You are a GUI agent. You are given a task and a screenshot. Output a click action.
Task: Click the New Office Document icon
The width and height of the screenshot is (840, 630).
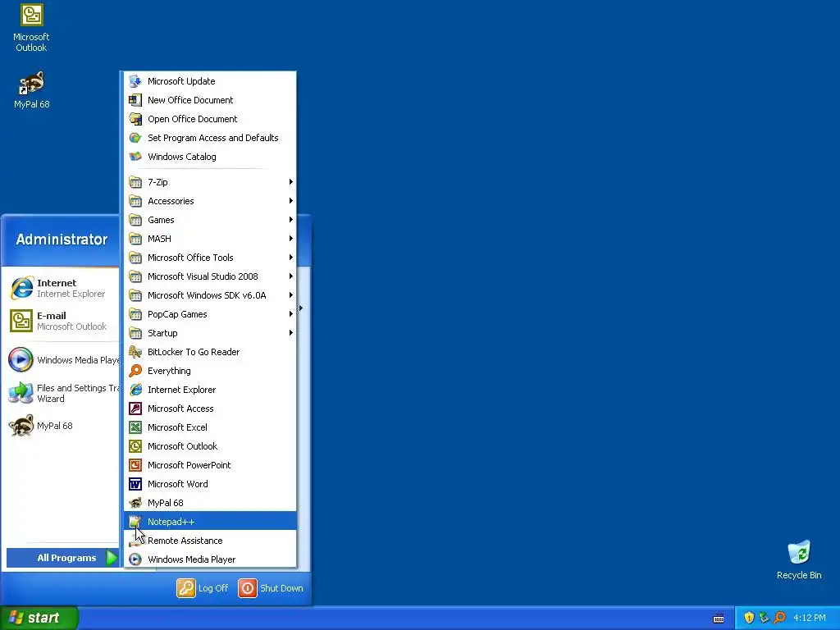[135, 100]
